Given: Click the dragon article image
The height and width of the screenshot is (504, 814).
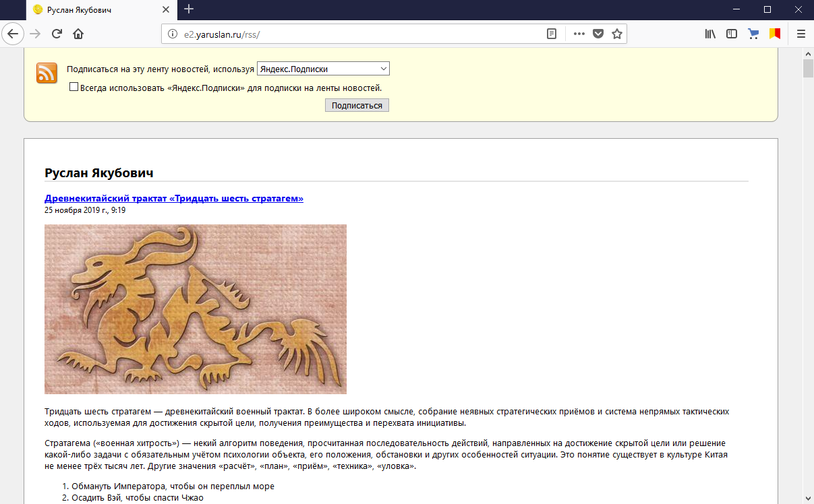Looking at the screenshot, I should pyautogui.click(x=196, y=309).
